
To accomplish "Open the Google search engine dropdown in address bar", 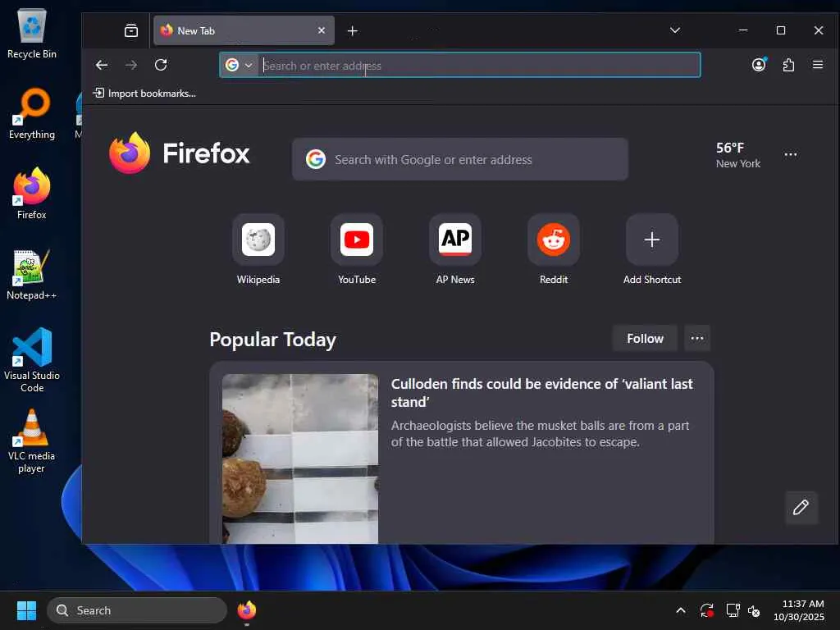I will click(239, 66).
